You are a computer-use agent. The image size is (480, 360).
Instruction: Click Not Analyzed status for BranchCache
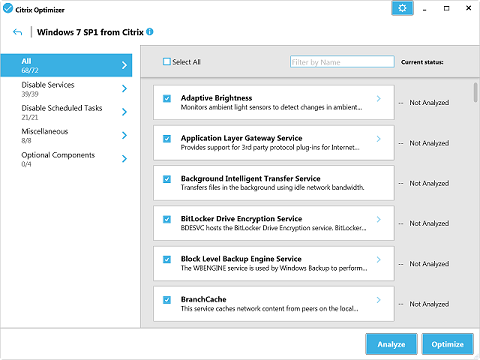pyautogui.click(x=429, y=304)
